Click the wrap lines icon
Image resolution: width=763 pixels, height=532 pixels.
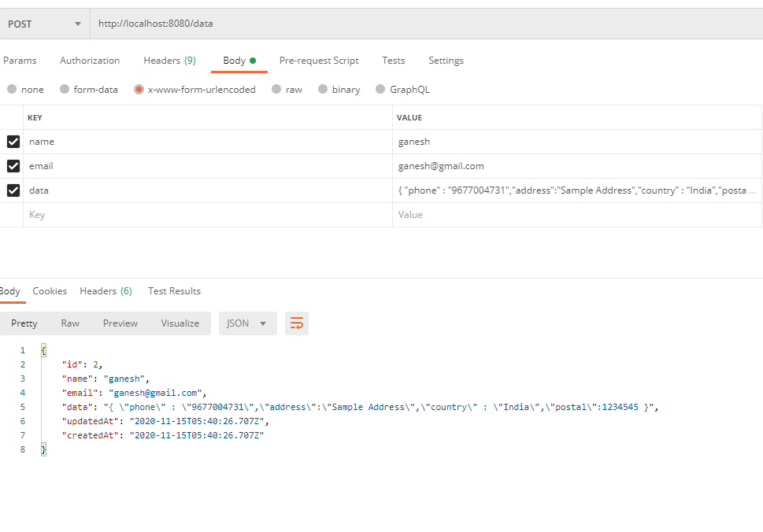[x=297, y=323]
